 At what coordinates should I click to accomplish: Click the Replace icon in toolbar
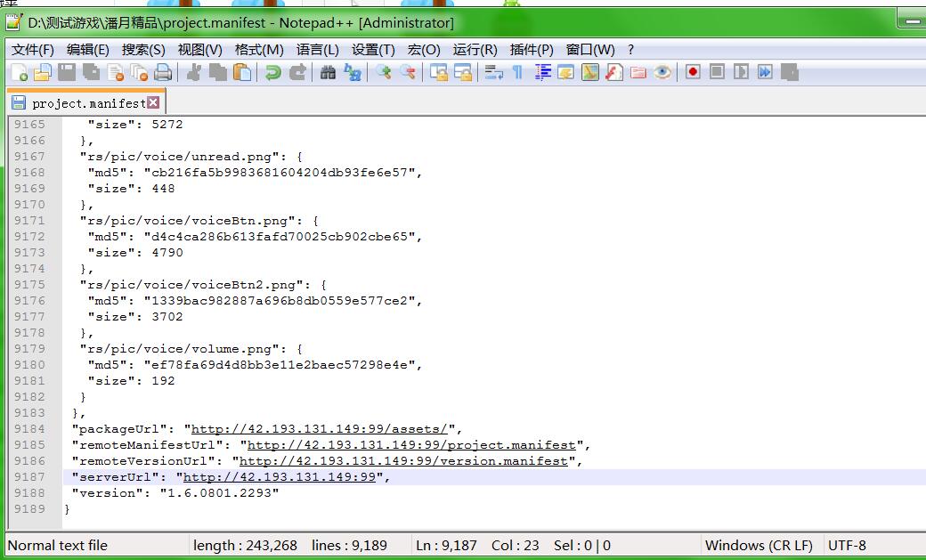click(353, 73)
